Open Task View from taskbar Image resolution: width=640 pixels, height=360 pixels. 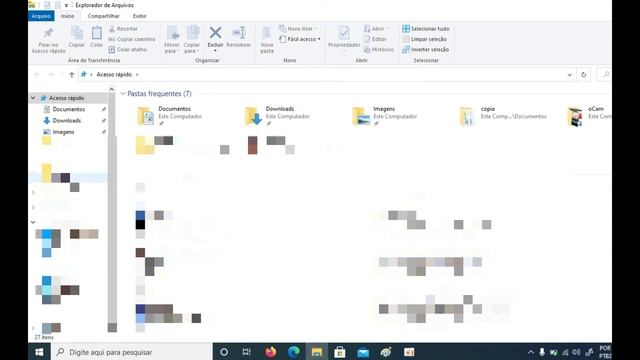tap(247, 352)
